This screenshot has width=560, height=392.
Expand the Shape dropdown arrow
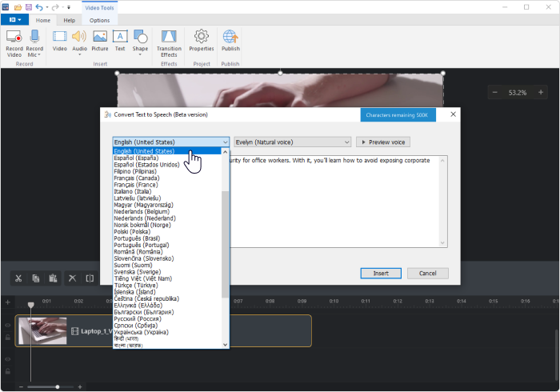pyautogui.click(x=140, y=54)
